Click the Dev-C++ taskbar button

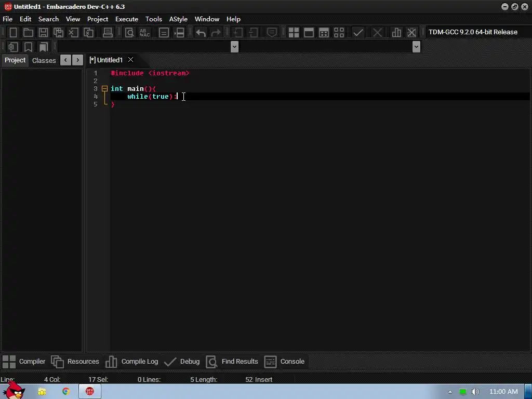point(89,392)
